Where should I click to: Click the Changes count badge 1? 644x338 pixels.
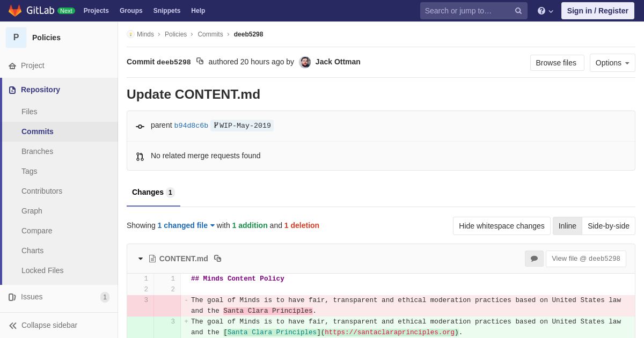170,193
